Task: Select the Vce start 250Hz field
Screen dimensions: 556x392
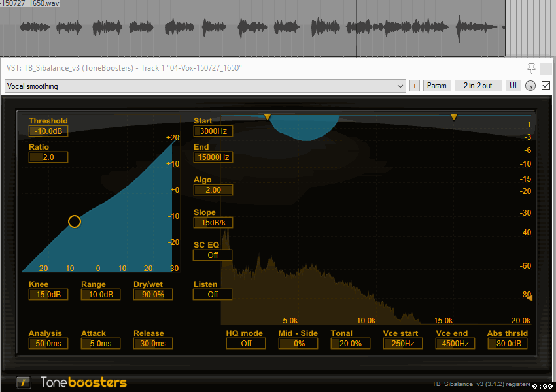Action: (x=403, y=344)
